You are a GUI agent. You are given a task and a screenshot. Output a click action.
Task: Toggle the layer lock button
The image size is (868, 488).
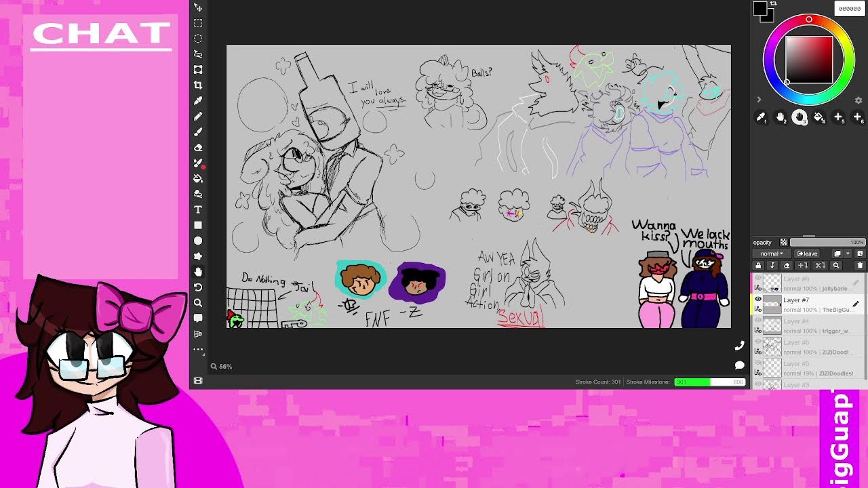point(758,266)
